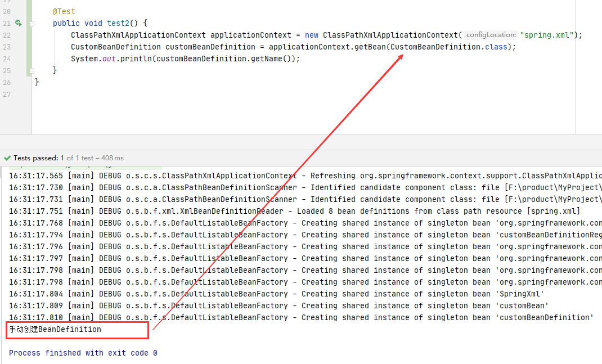Click the log line mentioning 'customBeanDefinitionReg
602x364 pixels.
[x=306, y=235]
